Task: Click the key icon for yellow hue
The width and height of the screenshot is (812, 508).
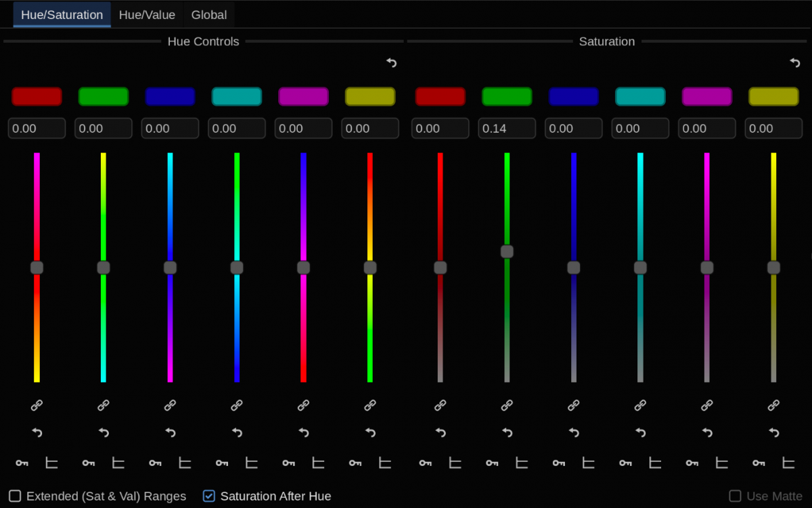Action: coord(355,463)
